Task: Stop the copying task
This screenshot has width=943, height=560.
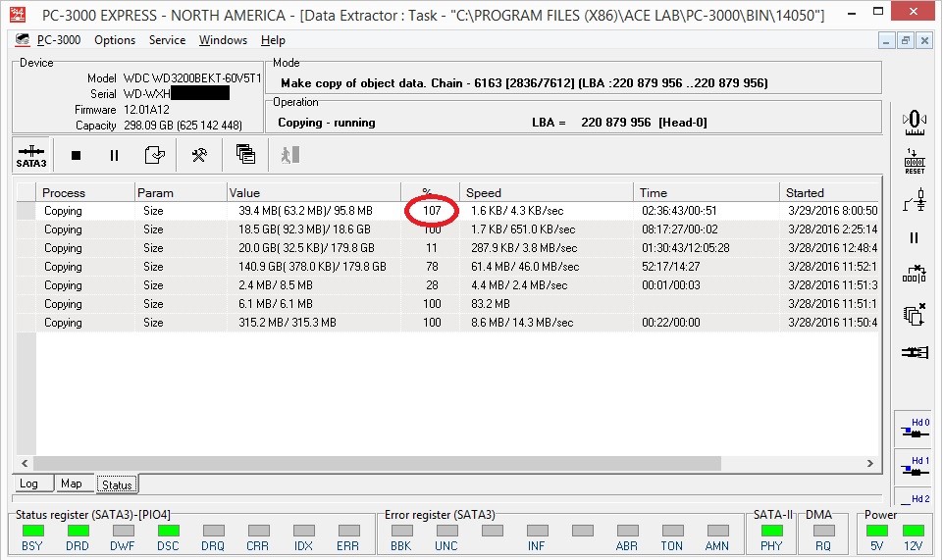Action: click(76, 156)
